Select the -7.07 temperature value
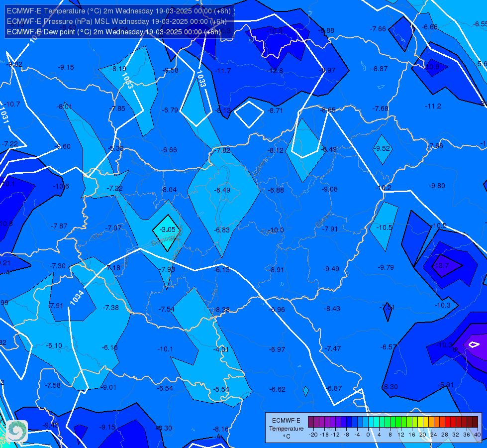The width and height of the screenshot is (487, 448). [113, 228]
